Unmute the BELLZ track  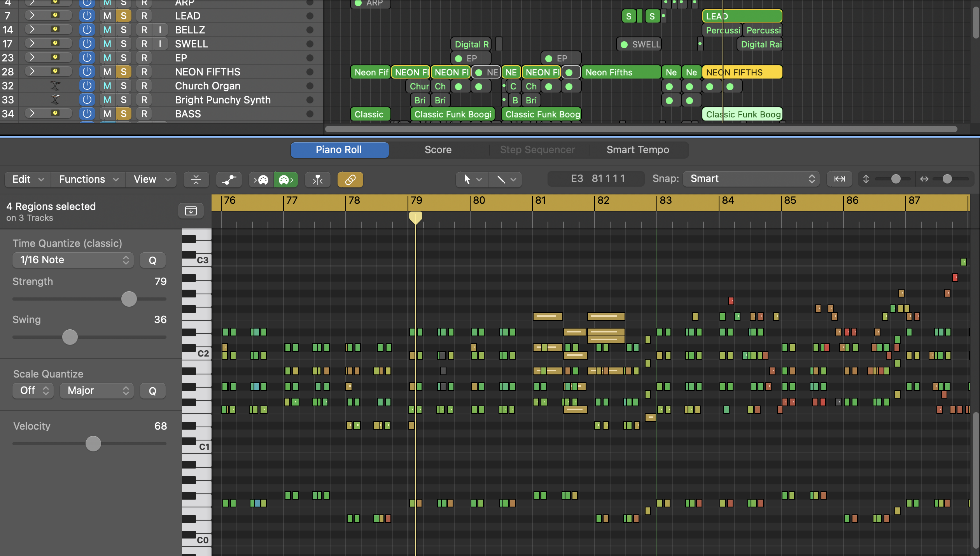tap(107, 30)
